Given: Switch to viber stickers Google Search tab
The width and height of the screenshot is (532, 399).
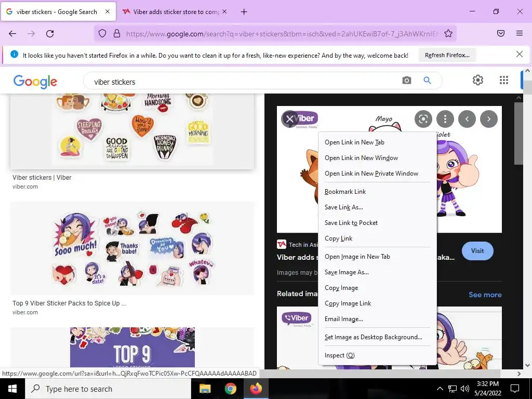Looking at the screenshot, I should [x=58, y=12].
